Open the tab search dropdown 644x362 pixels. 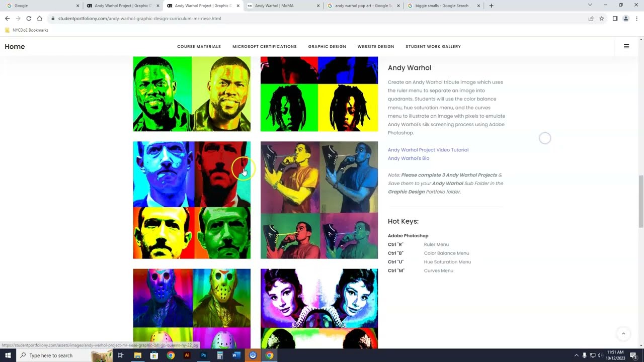click(590, 5)
